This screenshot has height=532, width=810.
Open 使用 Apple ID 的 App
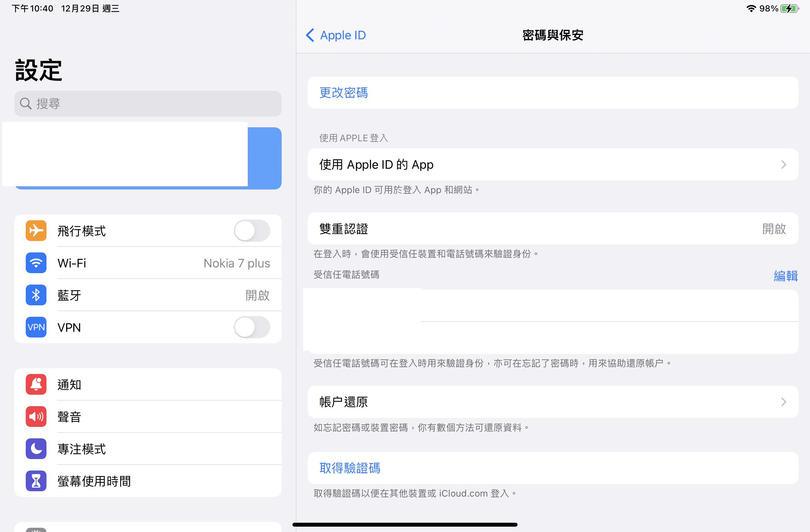coord(553,164)
